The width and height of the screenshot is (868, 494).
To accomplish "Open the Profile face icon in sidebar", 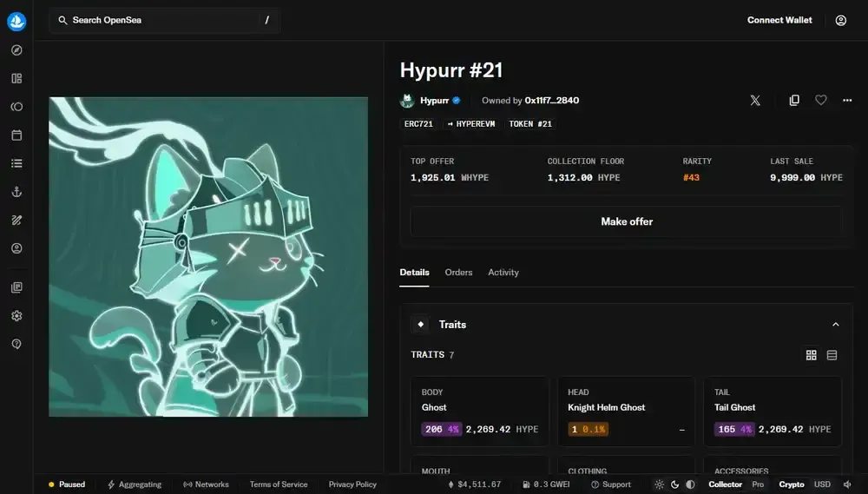I will click(x=16, y=248).
